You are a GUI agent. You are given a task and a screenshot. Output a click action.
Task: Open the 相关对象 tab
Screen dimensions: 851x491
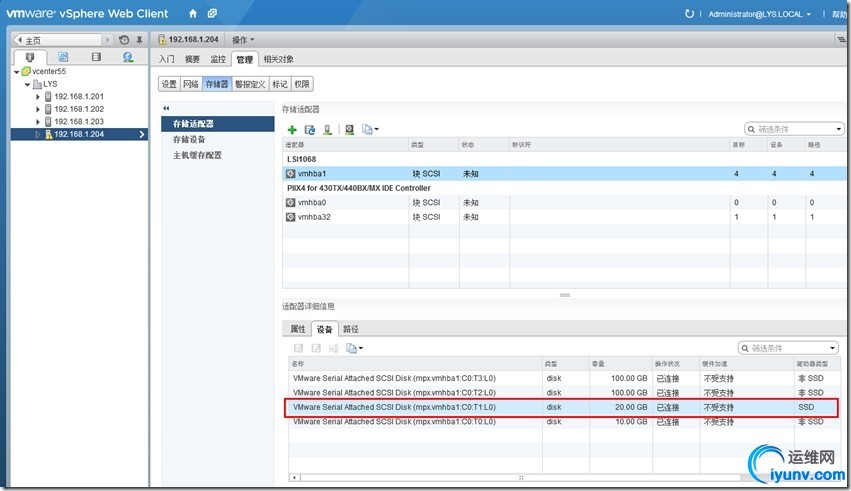pyautogui.click(x=278, y=59)
